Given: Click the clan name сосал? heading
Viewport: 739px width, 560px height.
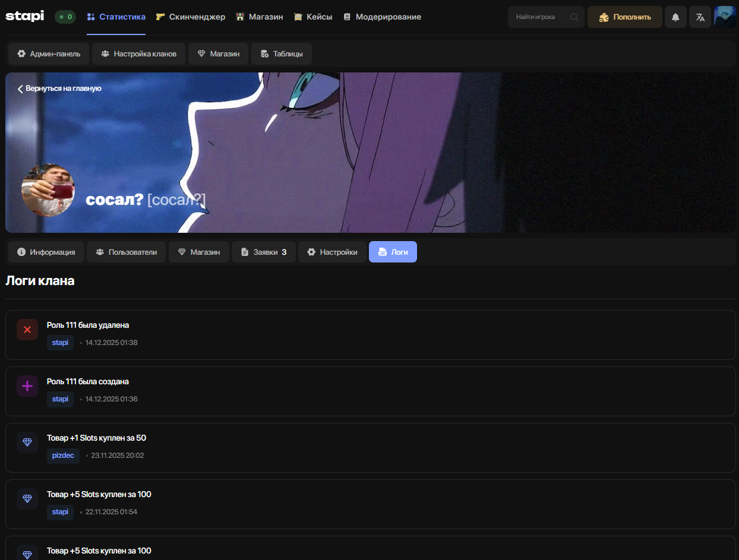Looking at the screenshot, I should click(115, 200).
